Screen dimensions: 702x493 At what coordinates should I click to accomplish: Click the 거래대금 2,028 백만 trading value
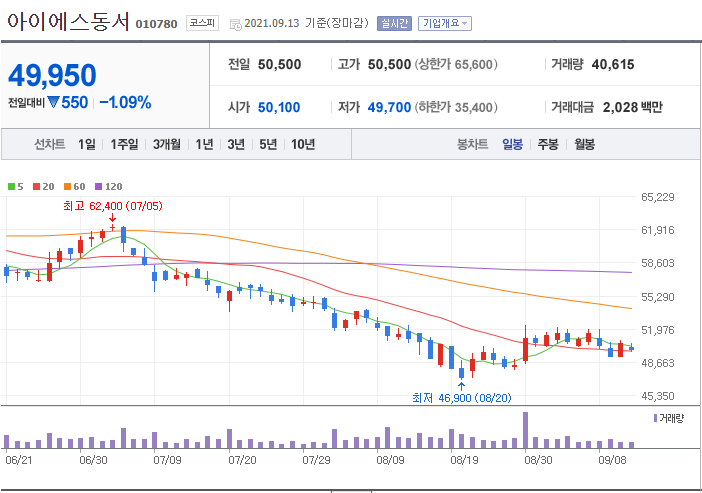(x=632, y=107)
